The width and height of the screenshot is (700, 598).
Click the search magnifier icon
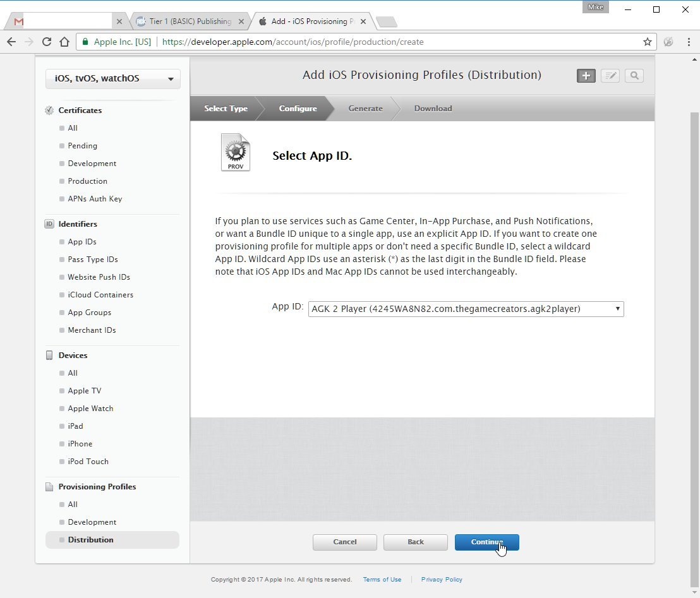(x=634, y=76)
